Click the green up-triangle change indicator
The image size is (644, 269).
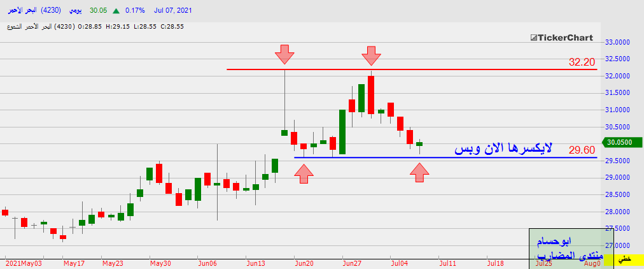[x=116, y=11]
